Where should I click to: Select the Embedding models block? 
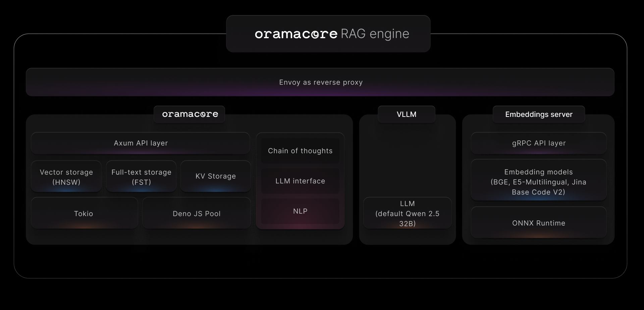pos(539,180)
